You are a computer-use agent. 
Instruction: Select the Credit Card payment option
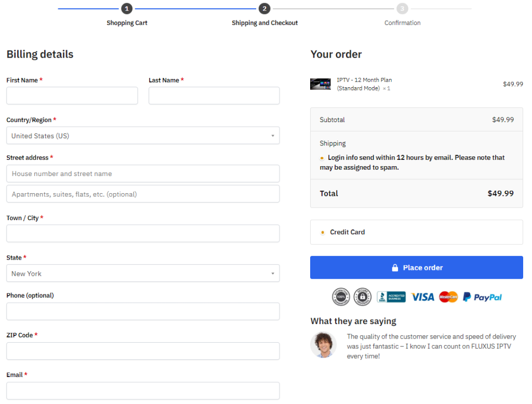[323, 232]
